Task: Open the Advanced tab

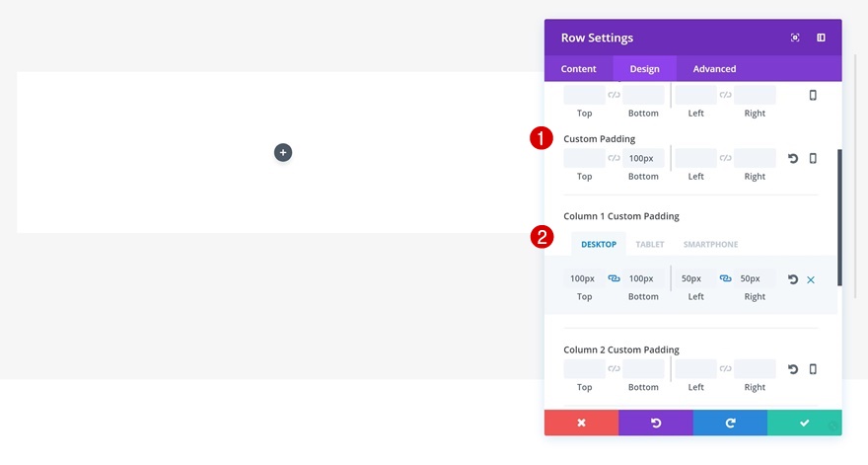Action: [x=714, y=69]
